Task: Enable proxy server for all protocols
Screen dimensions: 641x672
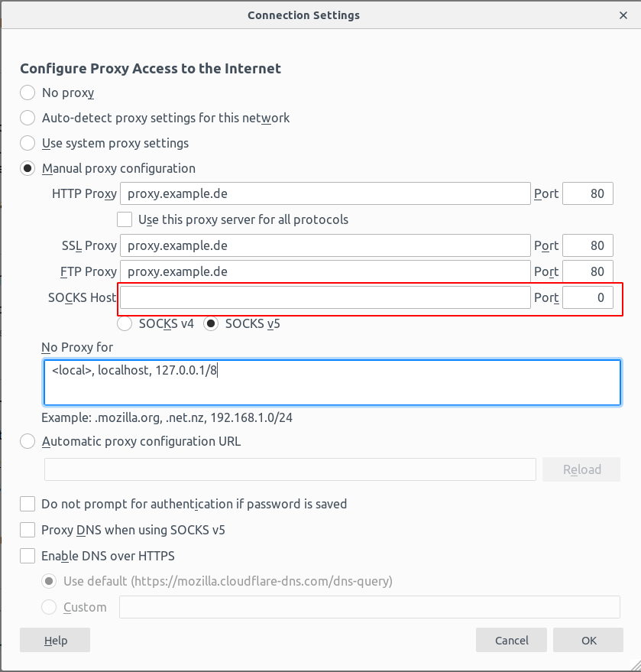Action: point(125,219)
